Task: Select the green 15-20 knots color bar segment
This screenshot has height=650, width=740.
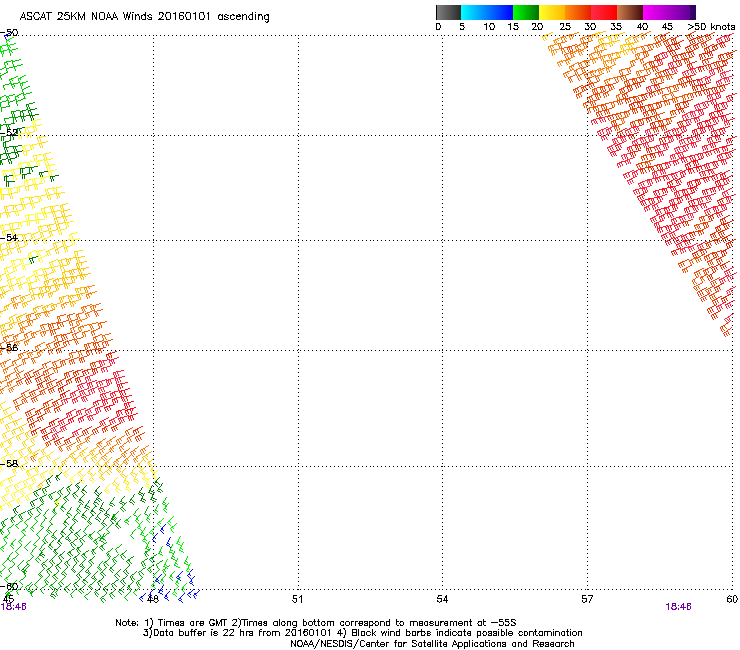Action: tap(526, 12)
